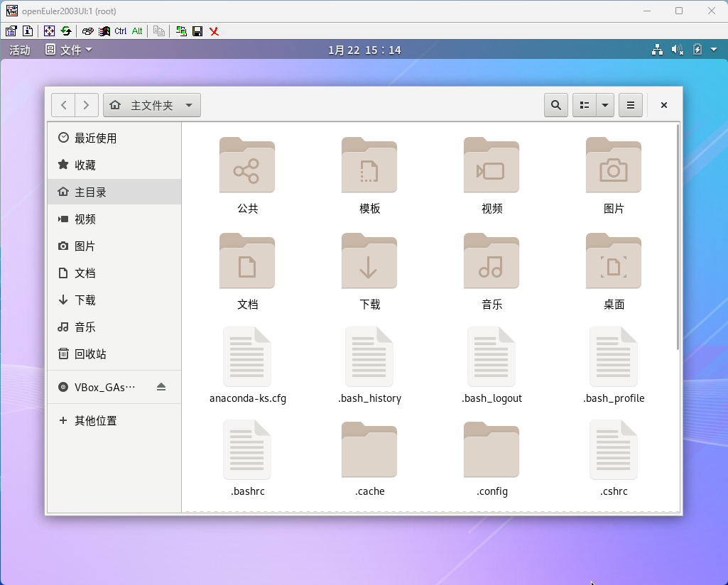
Task: Disconnect using the red X icon
Action: point(214,31)
